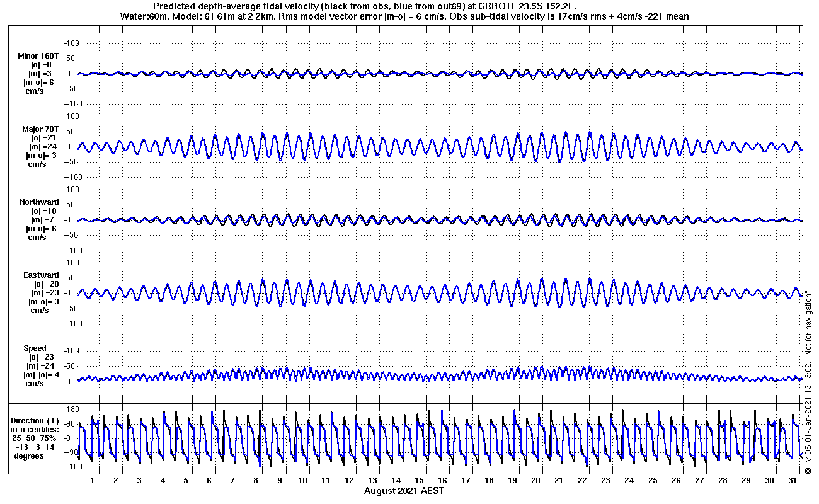This screenshot has width=819, height=504.
Task: Click the '|o| =8' value under Minor
Action: [x=40, y=64]
